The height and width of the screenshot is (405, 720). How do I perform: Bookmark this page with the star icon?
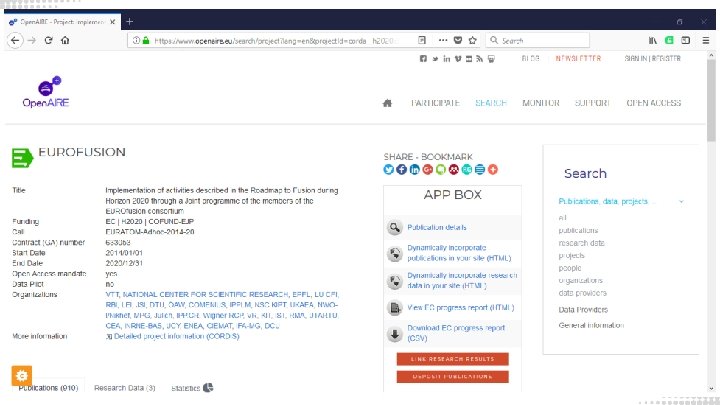(x=472, y=40)
